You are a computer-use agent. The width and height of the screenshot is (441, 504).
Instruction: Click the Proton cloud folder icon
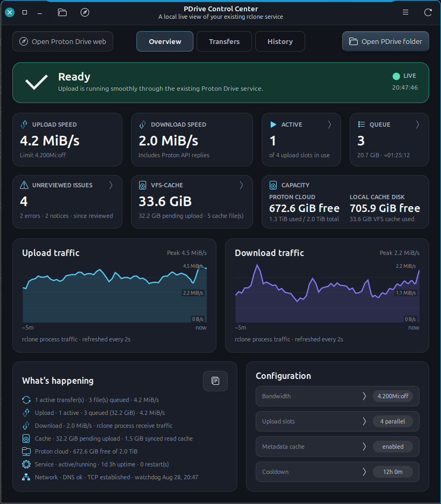[26, 451]
